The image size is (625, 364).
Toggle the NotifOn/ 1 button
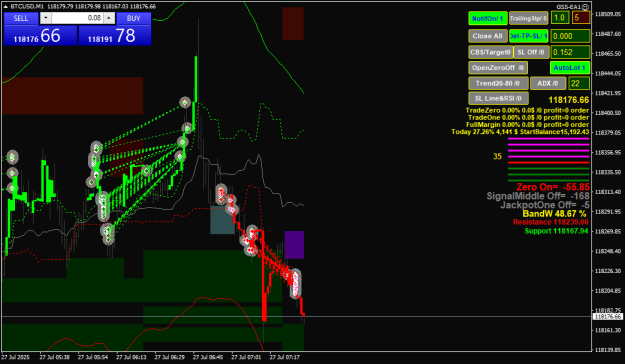(488, 18)
